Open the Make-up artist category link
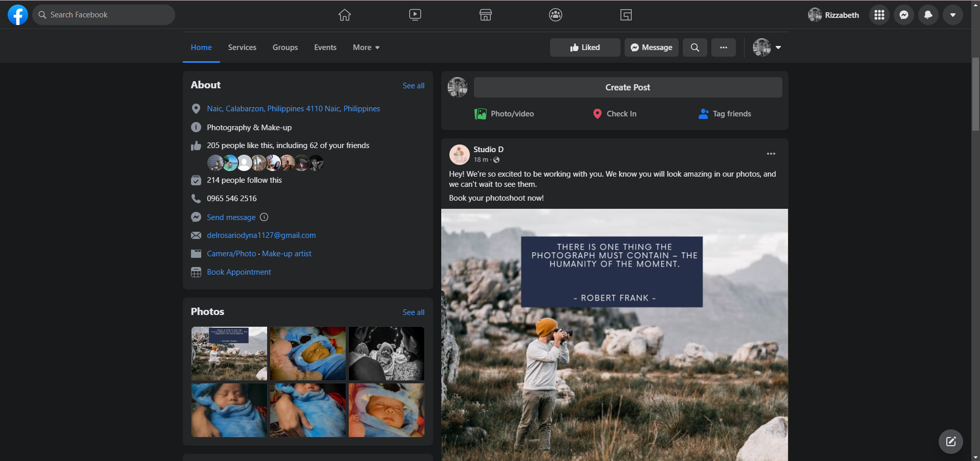Image resolution: width=980 pixels, height=461 pixels. tap(286, 254)
